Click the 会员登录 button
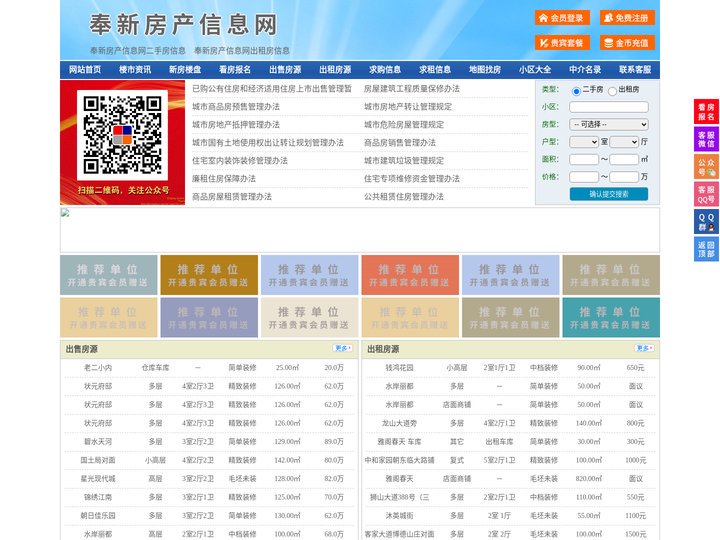Screen dimensions: 720x540 coord(562,18)
